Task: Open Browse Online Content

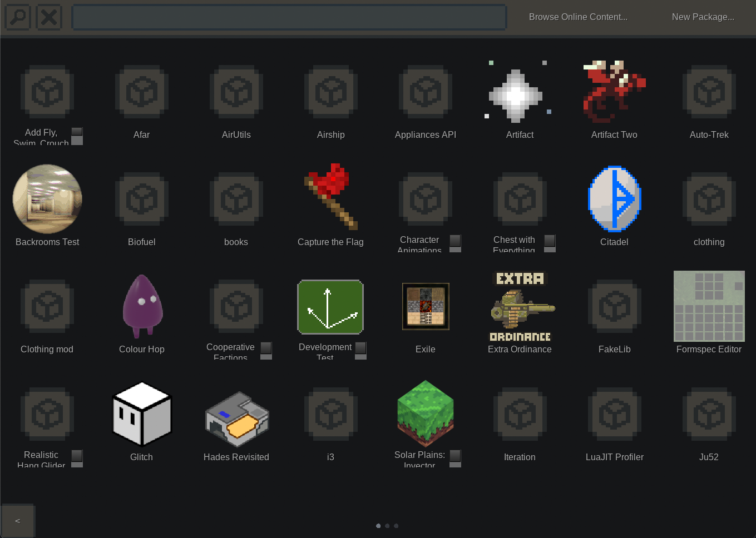Action: point(577,17)
